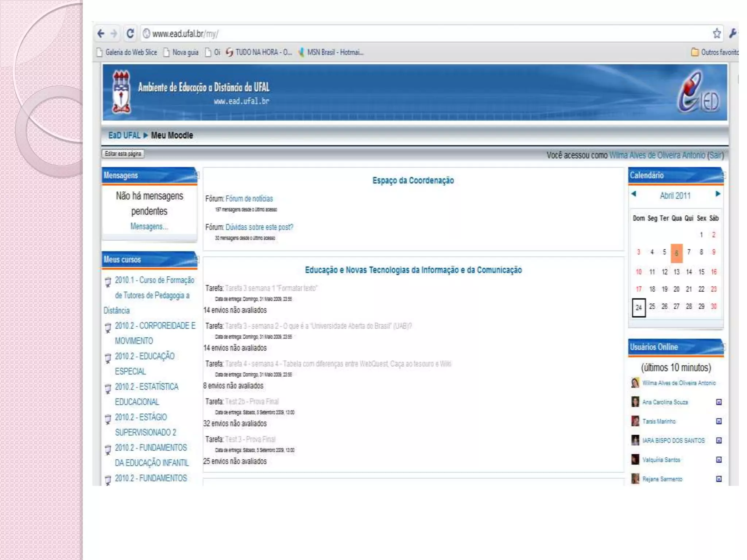Click message icon beside IARA BISPO DOS SANTOS

(719, 440)
